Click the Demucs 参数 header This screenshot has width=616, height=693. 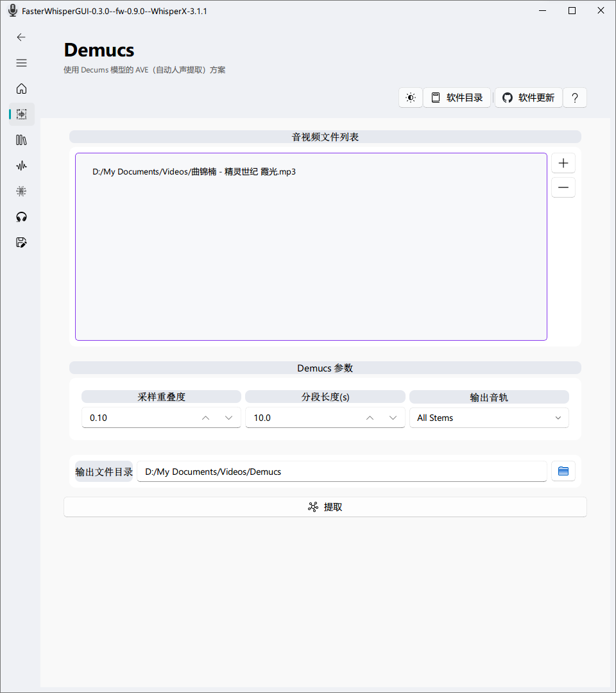[x=325, y=368]
